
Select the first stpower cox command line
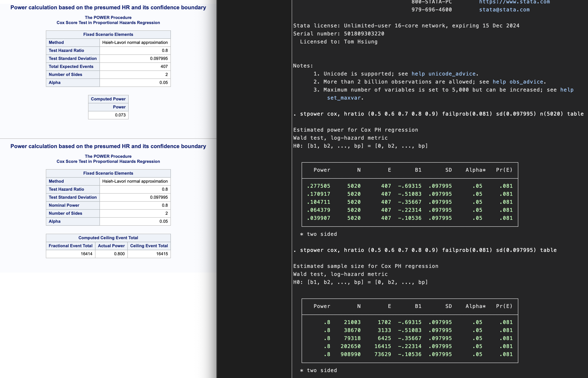click(440, 114)
